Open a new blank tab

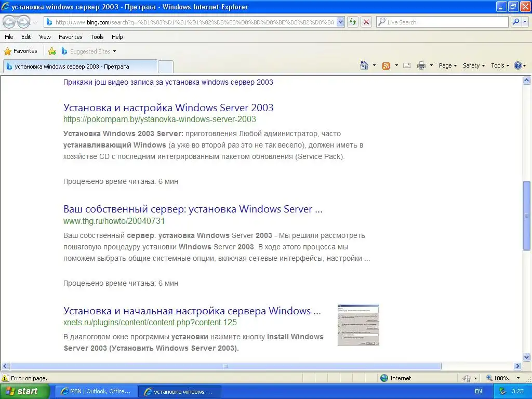coord(166,66)
